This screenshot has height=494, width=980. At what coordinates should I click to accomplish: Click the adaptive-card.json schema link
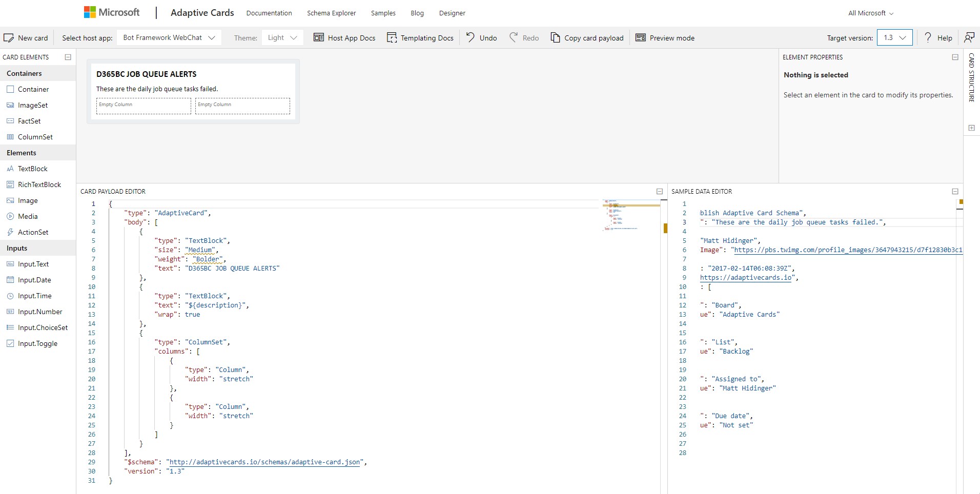click(264, 462)
